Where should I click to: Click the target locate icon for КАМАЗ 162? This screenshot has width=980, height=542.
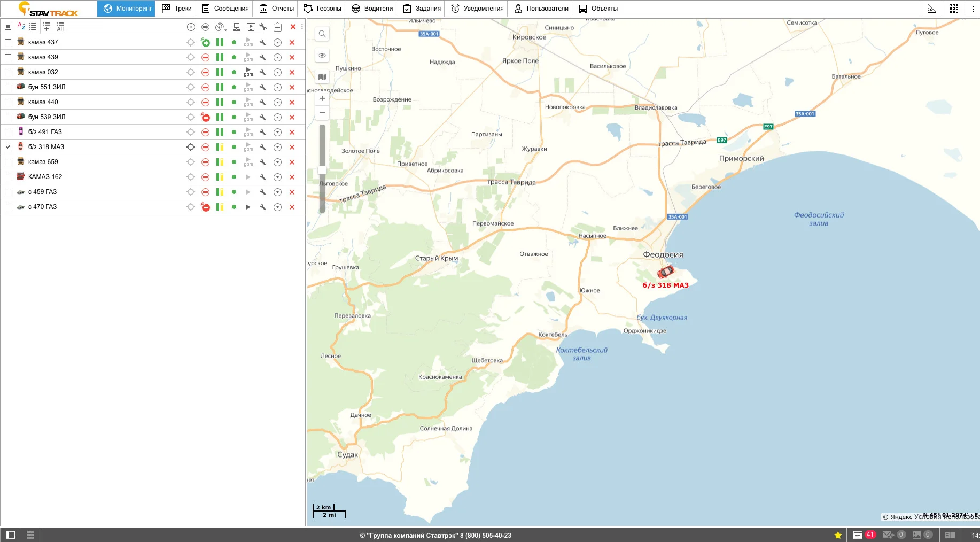191,177
